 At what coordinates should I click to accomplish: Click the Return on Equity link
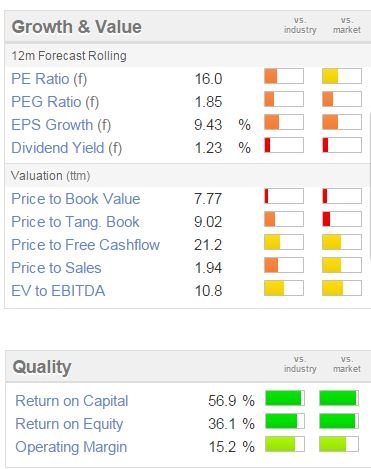pos(69,424)
